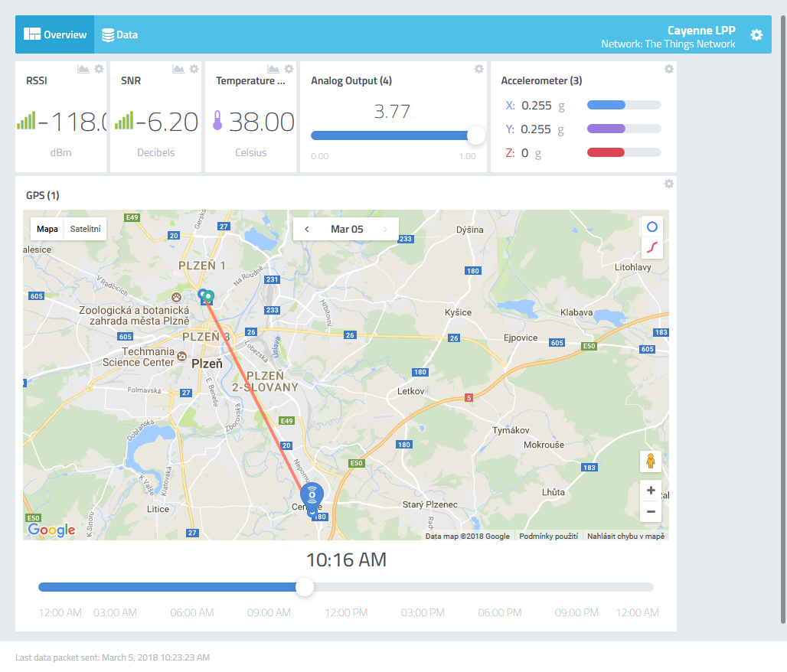Viewport: 787px width, 672px height.
Task: Show the SNR widget chart
Action: (x=178, y=69)
